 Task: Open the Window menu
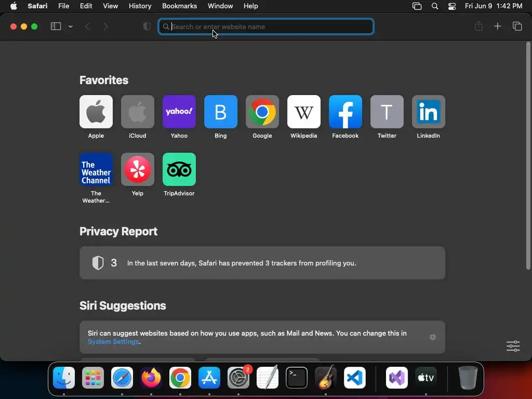220,6
